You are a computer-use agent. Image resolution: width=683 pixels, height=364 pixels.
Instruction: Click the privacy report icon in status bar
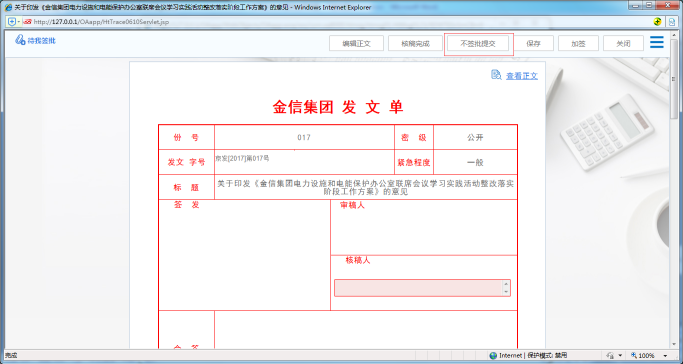click(x=610, y=356)
